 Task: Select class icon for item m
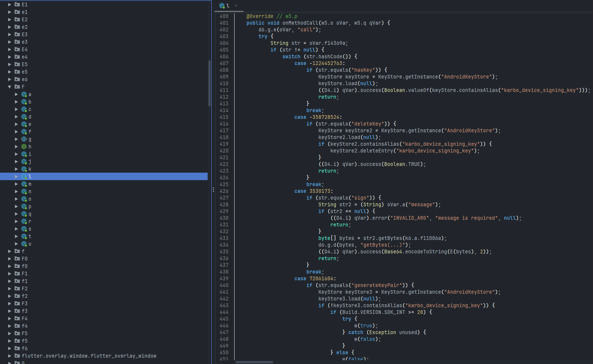click(x=24, y=184)
